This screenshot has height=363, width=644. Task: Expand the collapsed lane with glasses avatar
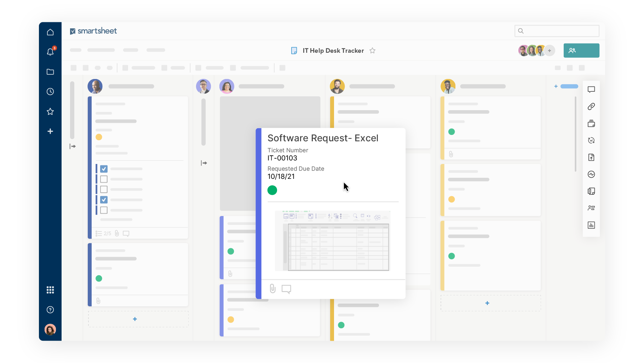pos(204,163)
